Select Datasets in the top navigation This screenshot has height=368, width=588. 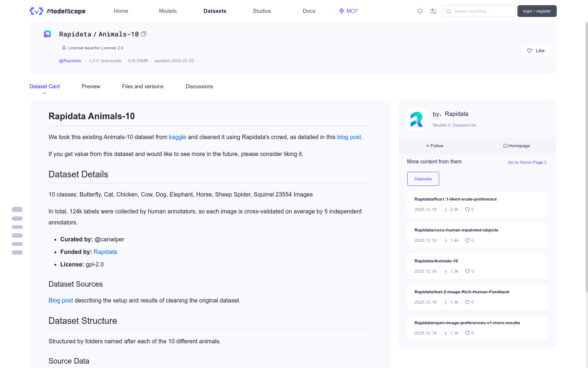tap(215, 11)
